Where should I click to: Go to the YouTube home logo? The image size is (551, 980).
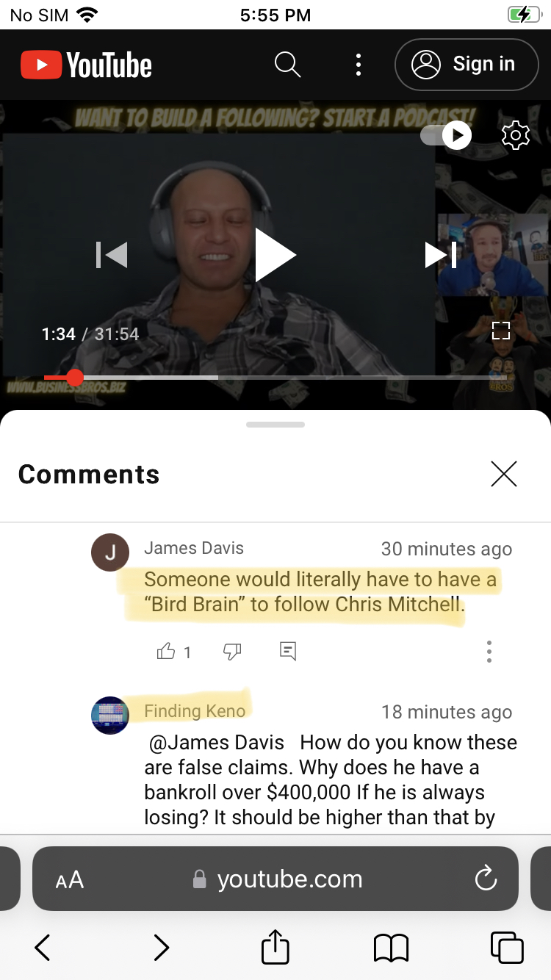pos(86,65)
